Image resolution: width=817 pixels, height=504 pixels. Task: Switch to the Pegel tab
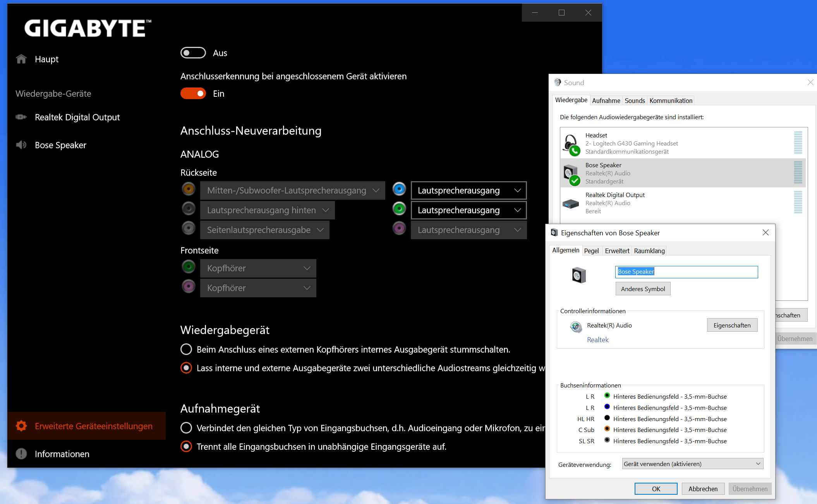click(x=591, y=251)
